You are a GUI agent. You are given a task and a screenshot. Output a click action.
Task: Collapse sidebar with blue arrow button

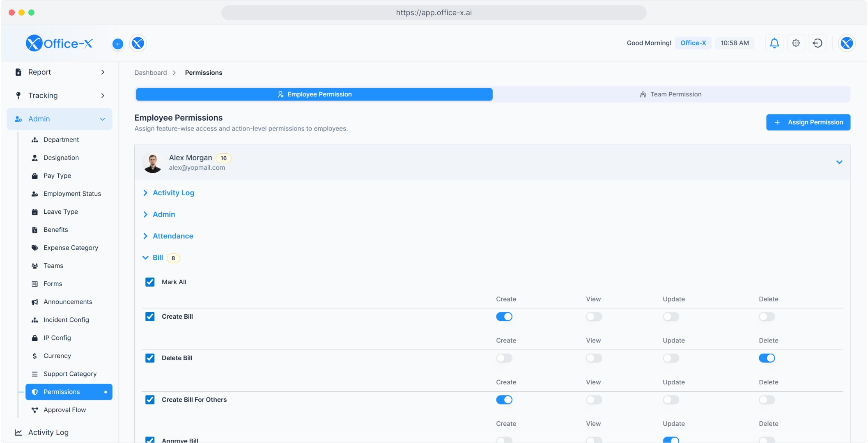click(x=117, y=44)
